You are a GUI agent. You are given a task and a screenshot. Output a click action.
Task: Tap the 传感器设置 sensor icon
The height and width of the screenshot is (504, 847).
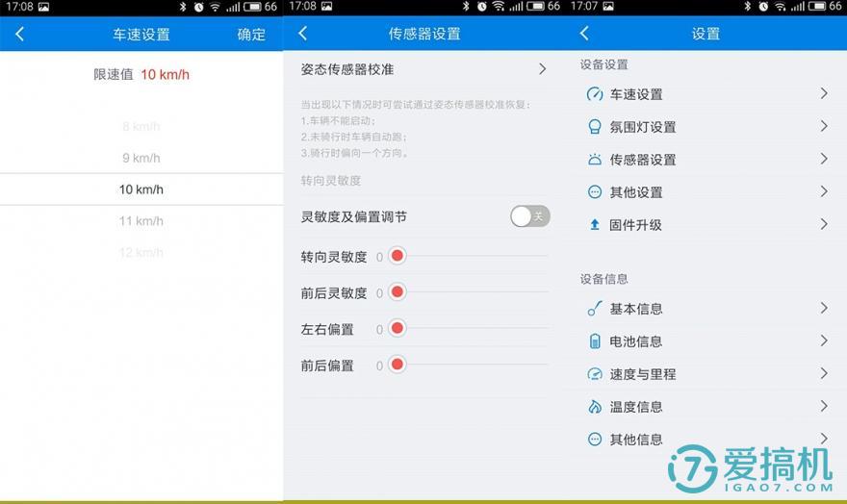594,160
